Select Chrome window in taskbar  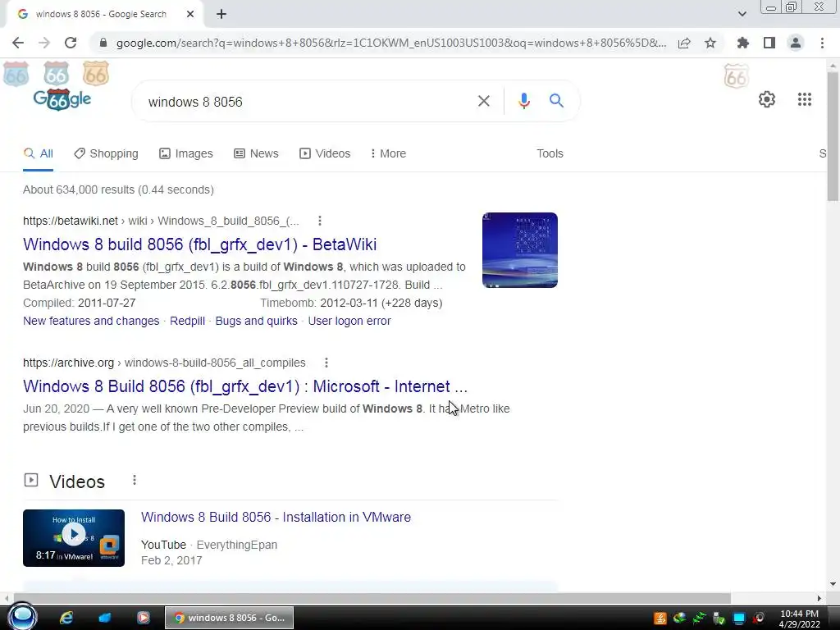coord(230,618)
